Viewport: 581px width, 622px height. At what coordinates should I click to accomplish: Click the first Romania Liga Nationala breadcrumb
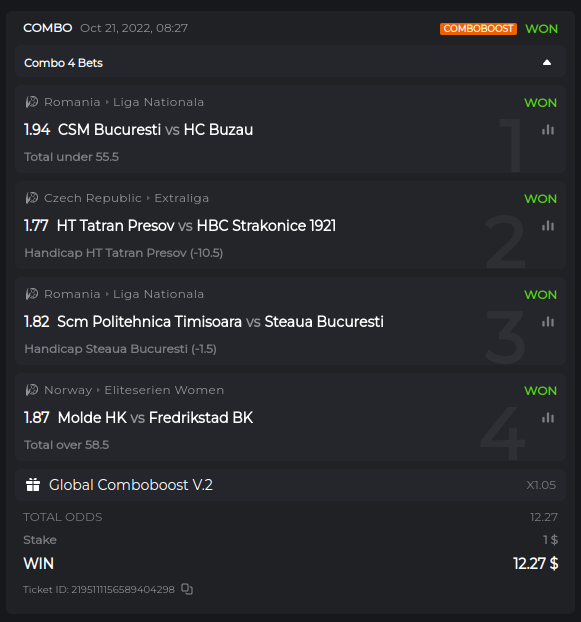[124, 102]
